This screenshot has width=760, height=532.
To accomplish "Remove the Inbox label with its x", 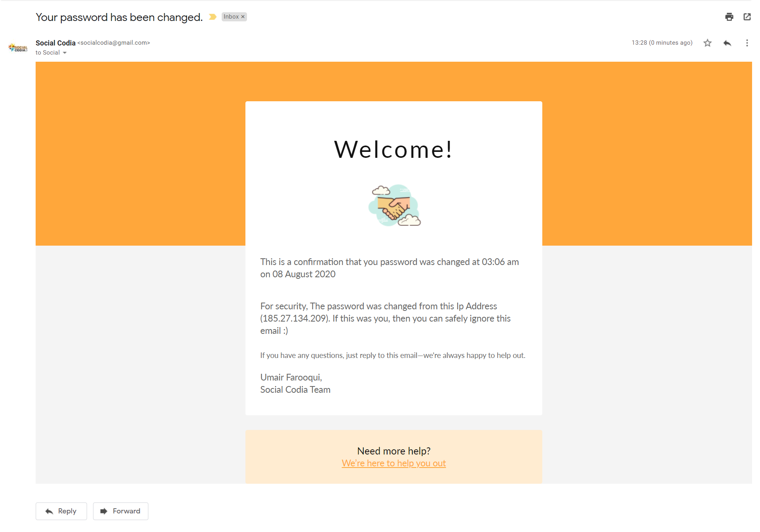I will coord(243,17).
